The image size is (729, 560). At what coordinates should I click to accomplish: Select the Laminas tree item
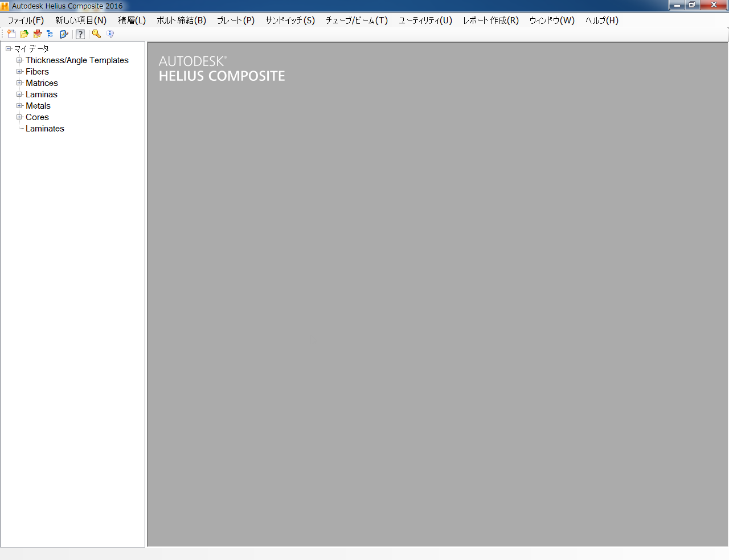42,94
